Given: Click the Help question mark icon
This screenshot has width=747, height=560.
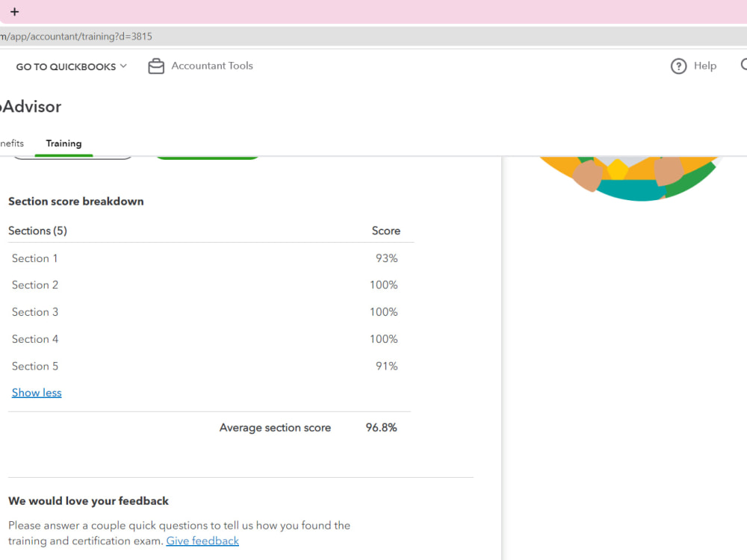Looking at the screenshot, I should tap(678, 66).
